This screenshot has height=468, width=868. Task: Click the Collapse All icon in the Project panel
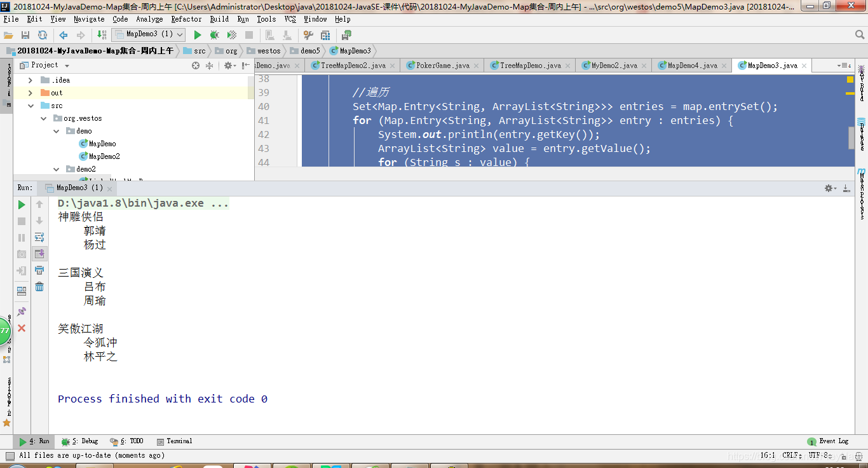click(209, 65)
